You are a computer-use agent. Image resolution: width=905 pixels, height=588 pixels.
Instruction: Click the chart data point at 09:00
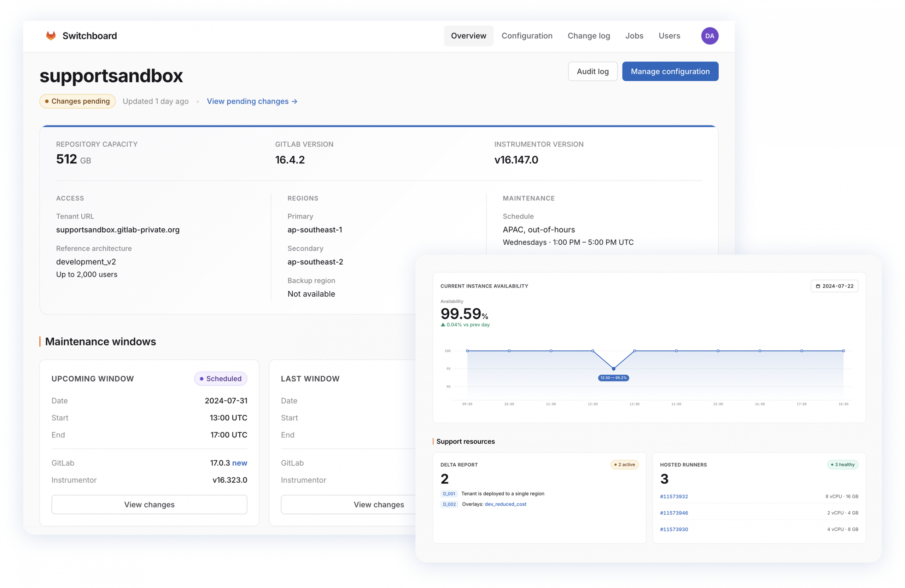coord(467,351)
